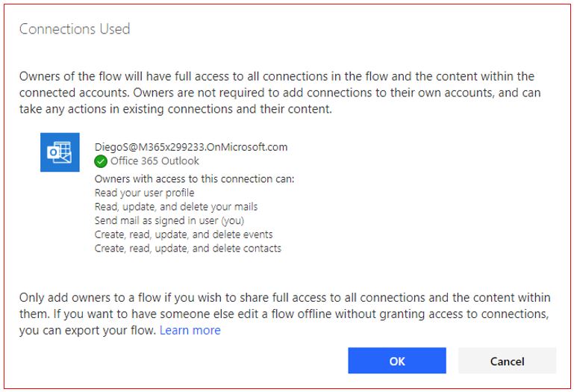This screenshot has height=392, width=574.
Task: Click the green checkmark connection status icon
Action: [101, 161]
